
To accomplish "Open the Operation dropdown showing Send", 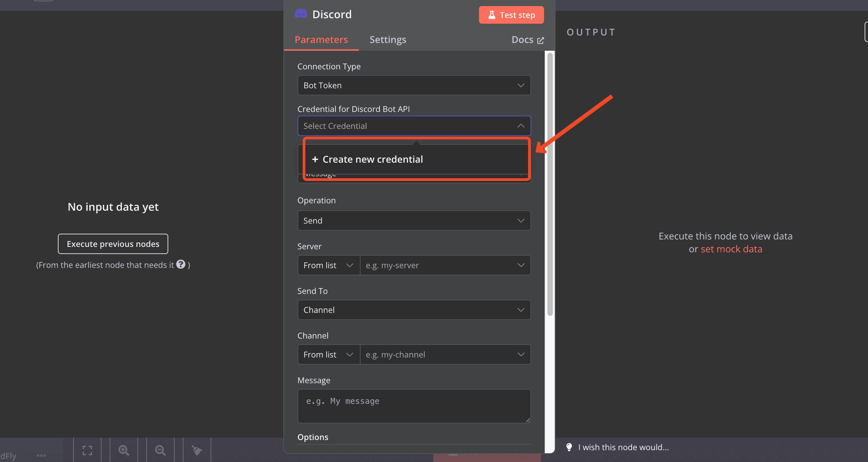I will (414, 221).
